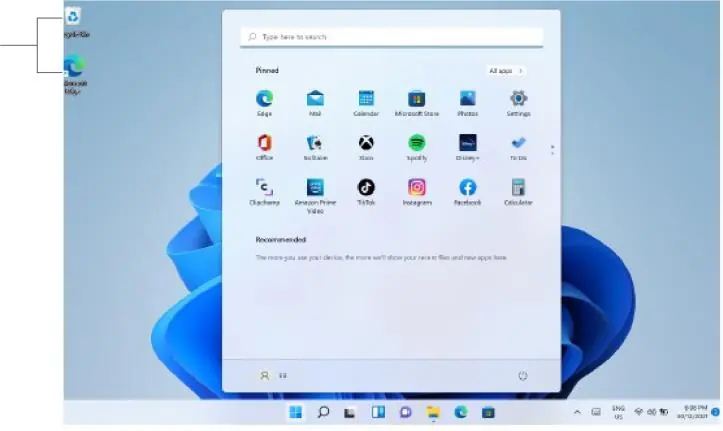This screenshot has width=723, height=431.
Task: Open network and volume quick settings
Action: (652, 412)
